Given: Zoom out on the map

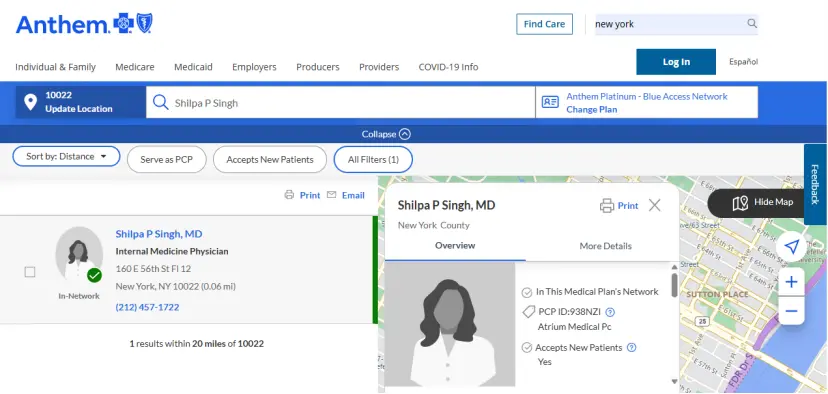Looking at the screenshot, I should coord(791,311).
